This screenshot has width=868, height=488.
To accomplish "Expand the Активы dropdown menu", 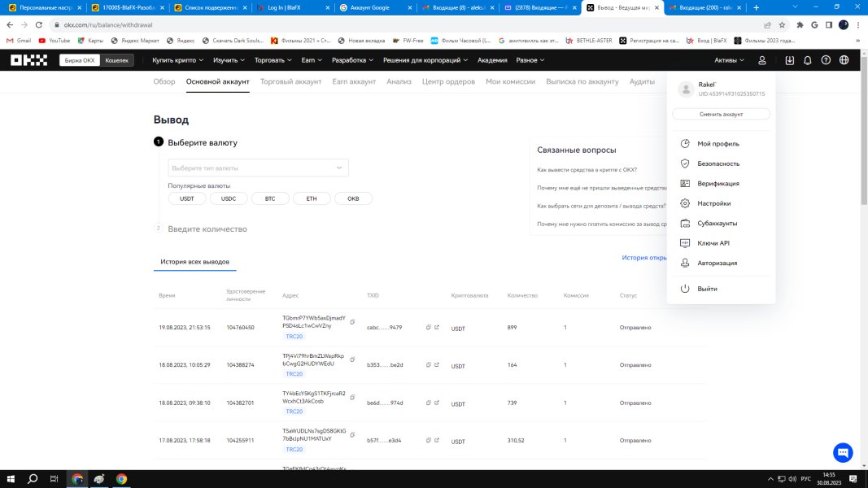I will coord(729,60).
